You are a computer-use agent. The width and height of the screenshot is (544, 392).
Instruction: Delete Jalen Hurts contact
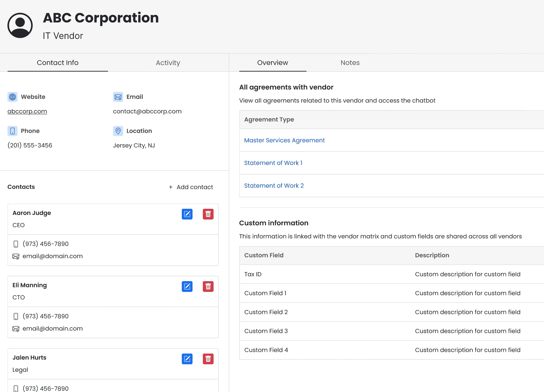tap(208, 359)
